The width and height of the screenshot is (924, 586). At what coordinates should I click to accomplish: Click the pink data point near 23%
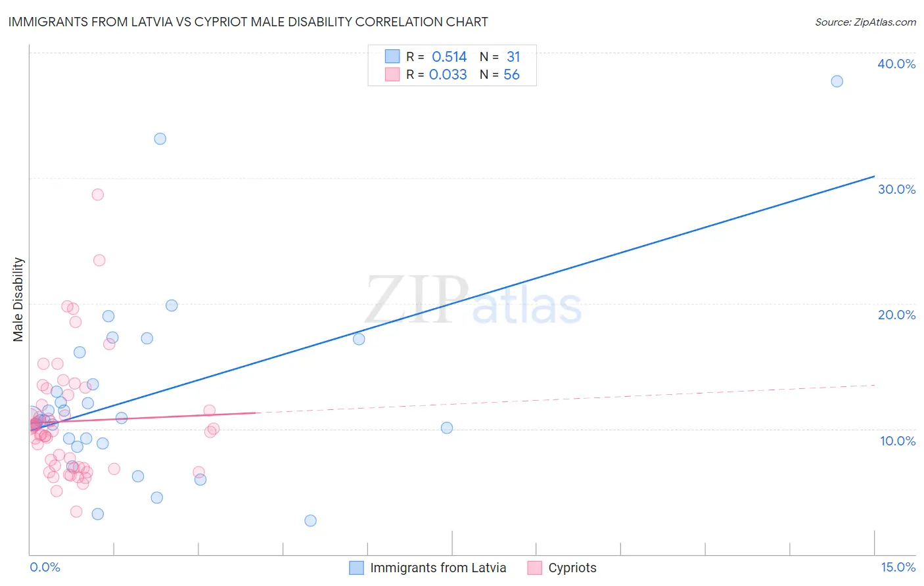pos(99,260)
